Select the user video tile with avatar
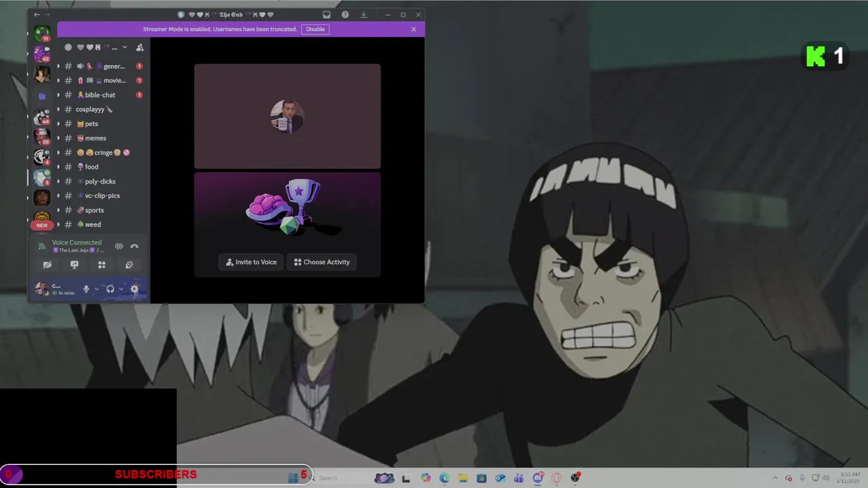Image resolution: width=868 pixels, height=488 pixels. coord(288,116)
